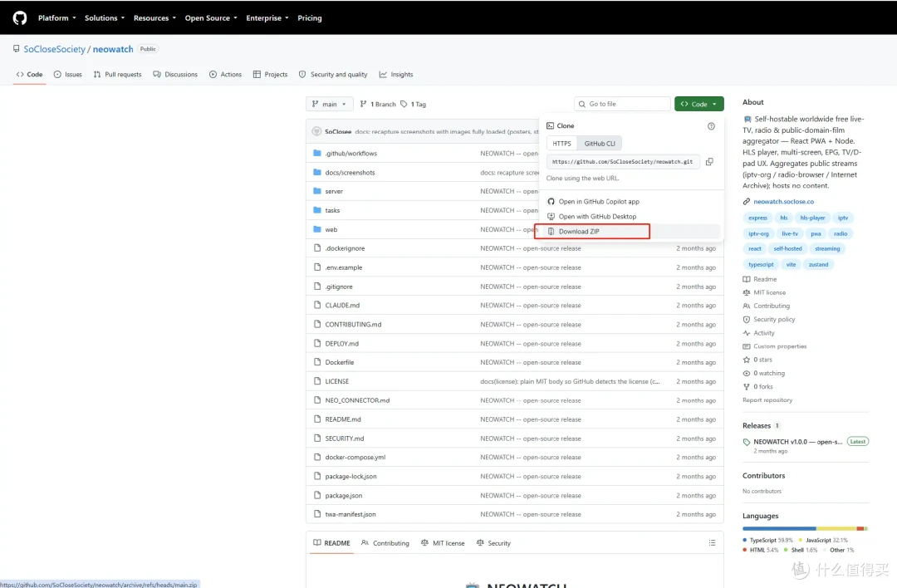Click the .github/workflows folder icon
Image resolution: width=897 pixels, height=588 pixels.
(317, 154)
